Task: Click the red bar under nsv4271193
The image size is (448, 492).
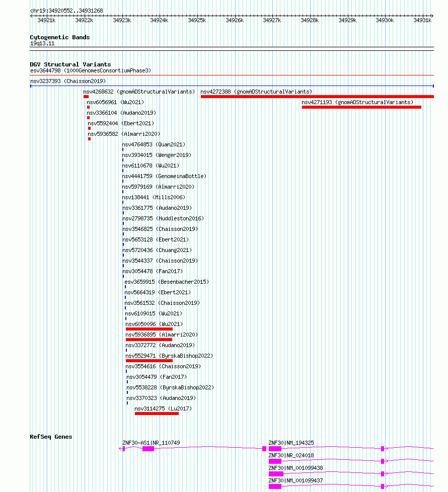Action: pyautogui.click(x=361, y=107)
